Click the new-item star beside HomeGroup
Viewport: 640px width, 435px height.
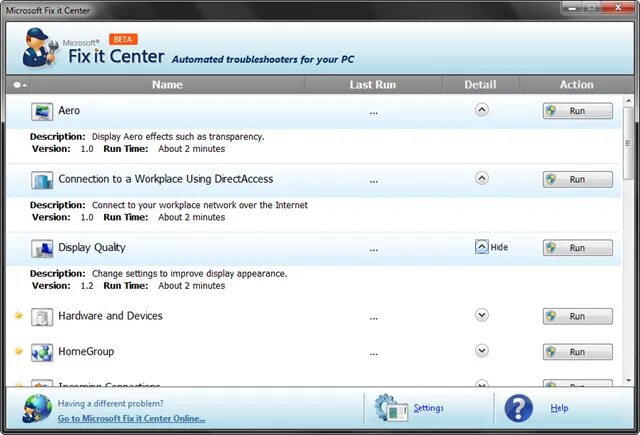tap(18, 351)
